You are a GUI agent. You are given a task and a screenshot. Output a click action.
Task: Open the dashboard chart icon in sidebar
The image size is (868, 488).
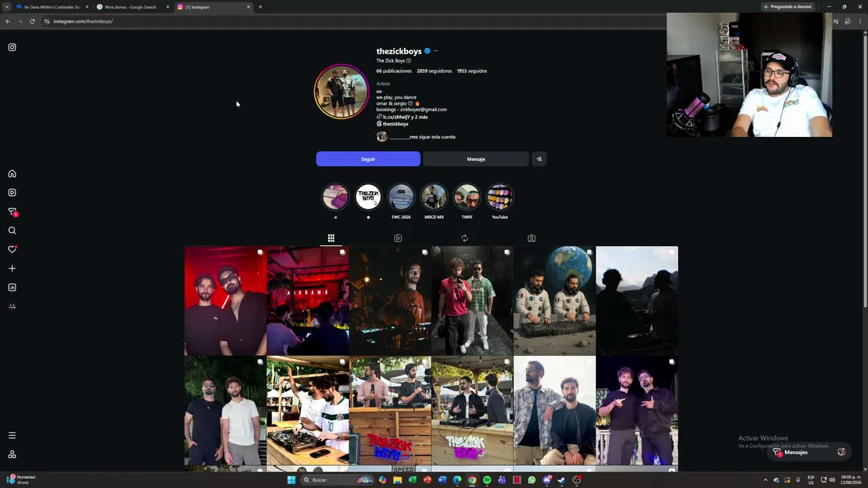(12, 287)
